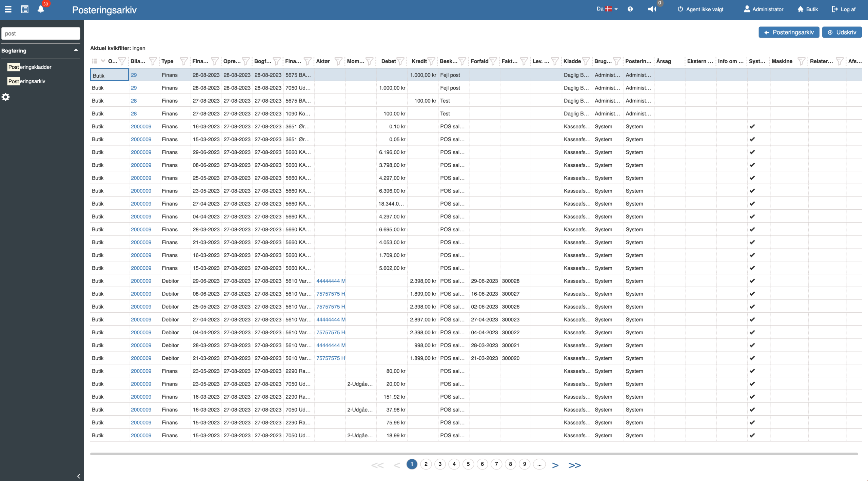Open actor 44444444 M for invoice 300028
This screenshot has width=868, height=481.
tap(331, 281)
